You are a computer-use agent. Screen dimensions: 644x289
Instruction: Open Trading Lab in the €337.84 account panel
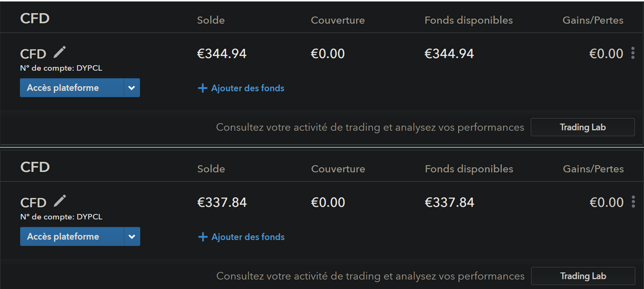(x=583, y=276)
